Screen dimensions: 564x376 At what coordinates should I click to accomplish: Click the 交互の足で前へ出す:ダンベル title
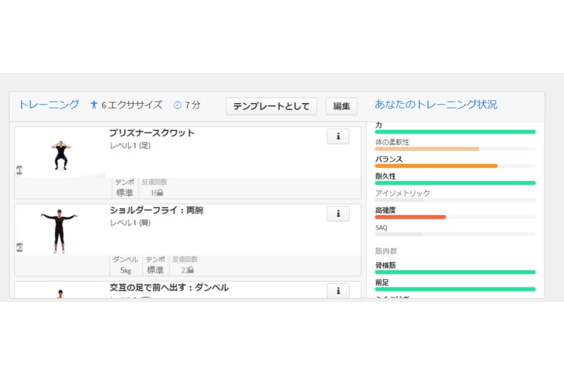[x=169, y=287]
